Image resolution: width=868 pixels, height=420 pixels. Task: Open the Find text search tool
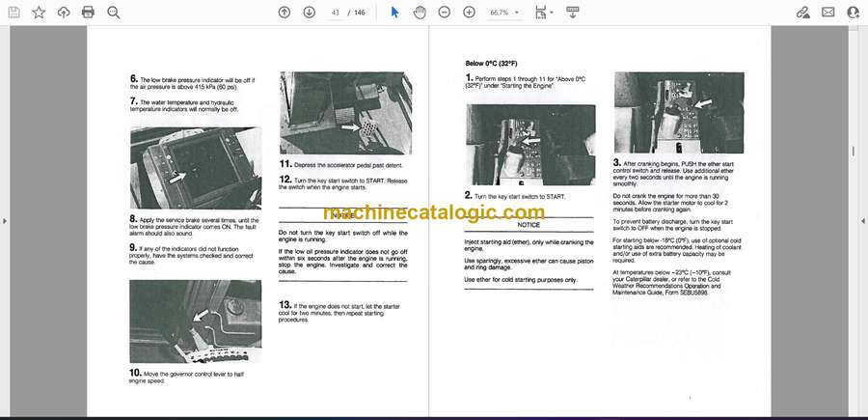[114, 13]
